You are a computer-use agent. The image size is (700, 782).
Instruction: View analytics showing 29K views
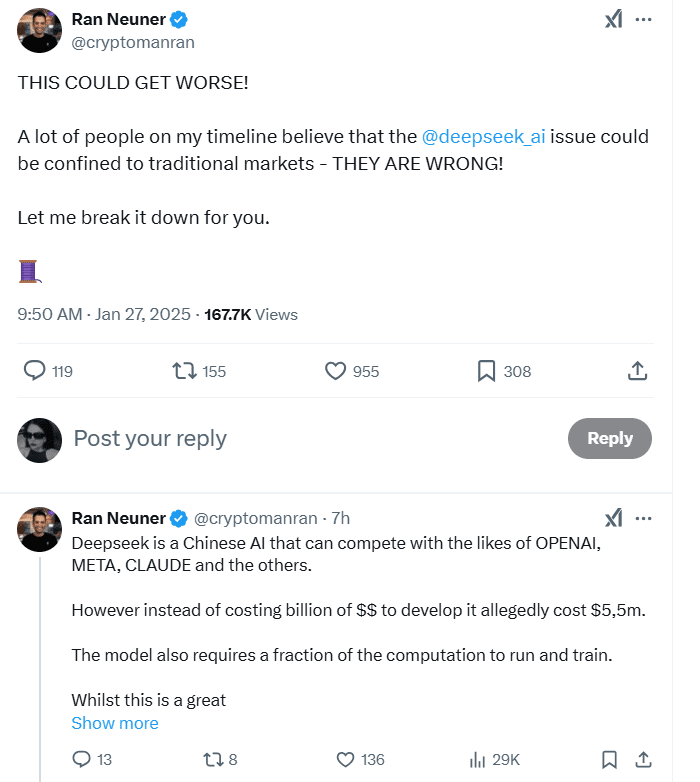tap(478, 759)
